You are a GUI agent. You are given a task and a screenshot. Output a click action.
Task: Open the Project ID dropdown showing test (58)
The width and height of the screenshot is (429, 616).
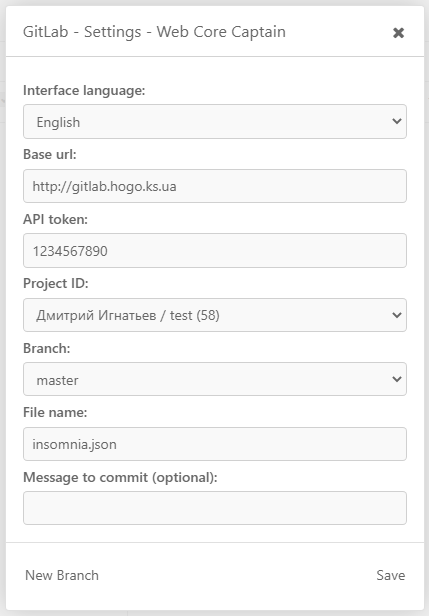pyautogui.click(x=215, y=315)
